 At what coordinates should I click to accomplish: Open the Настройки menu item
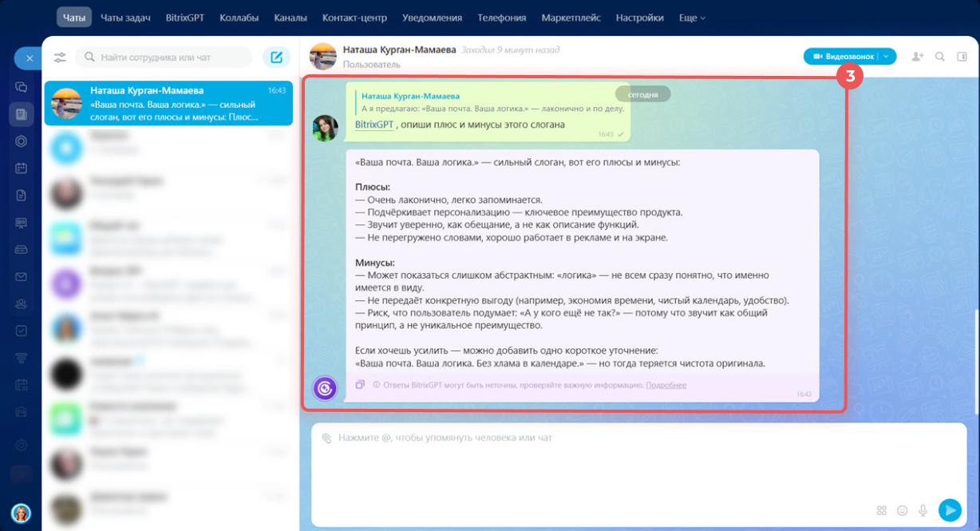[639, 18]
